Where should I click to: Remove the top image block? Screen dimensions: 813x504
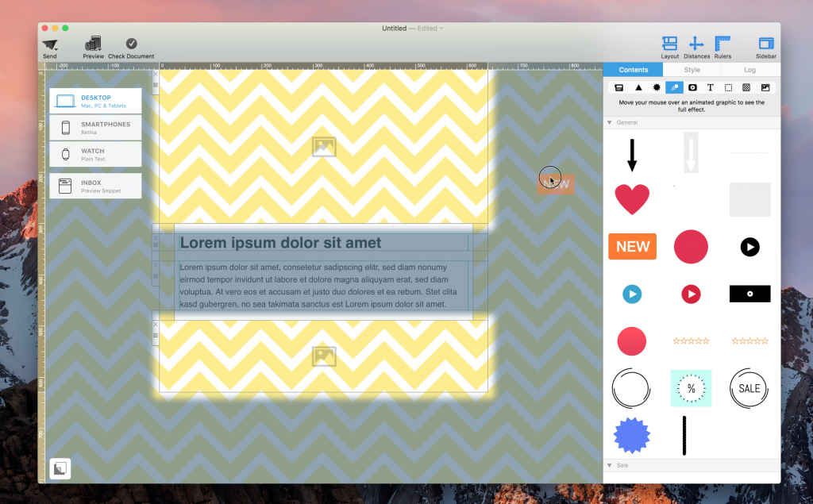tap(156, 74)
